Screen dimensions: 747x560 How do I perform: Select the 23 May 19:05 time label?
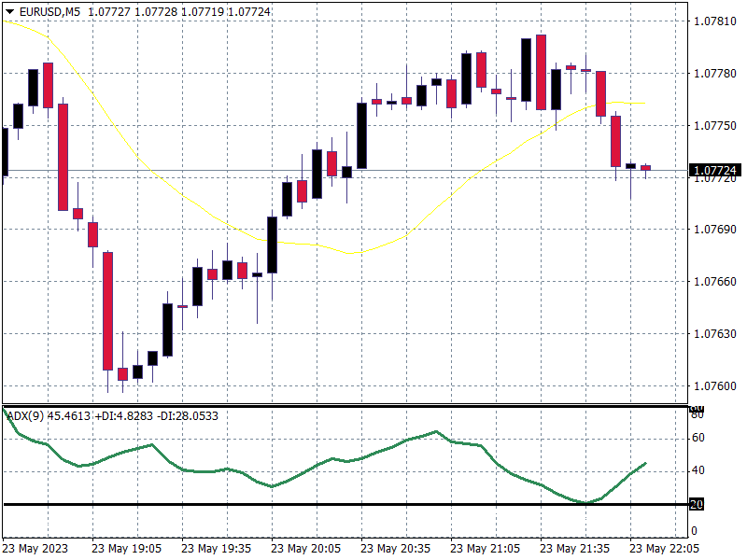(128, 549)
